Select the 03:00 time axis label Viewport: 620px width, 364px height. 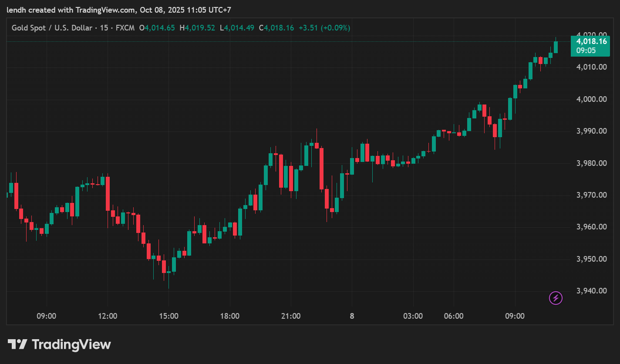coord(413,316)
